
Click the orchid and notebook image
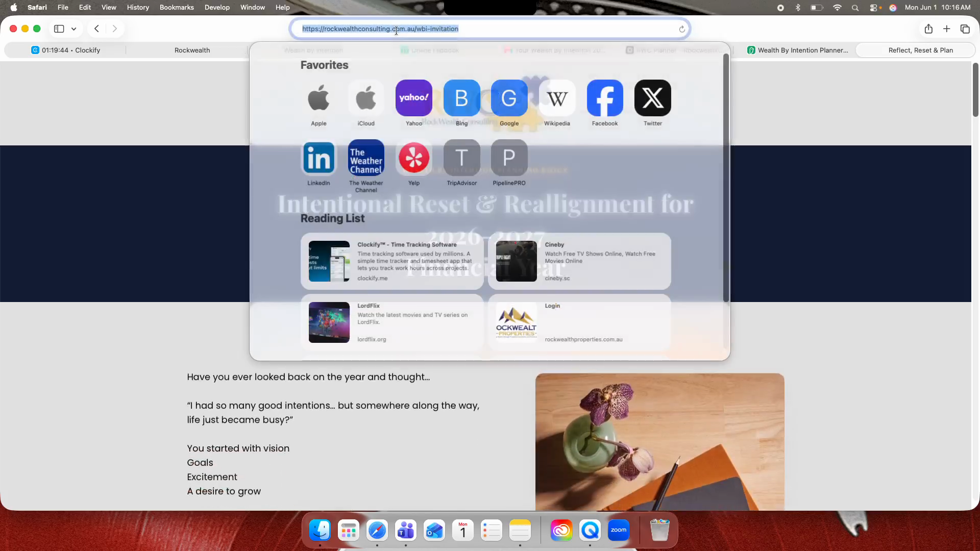click(659, 442)
